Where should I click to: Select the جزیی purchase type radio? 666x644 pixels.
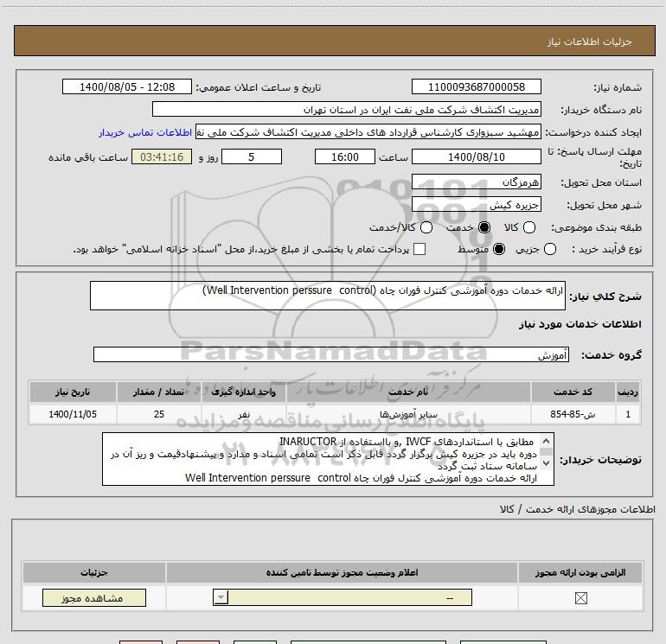pos(550,249)
